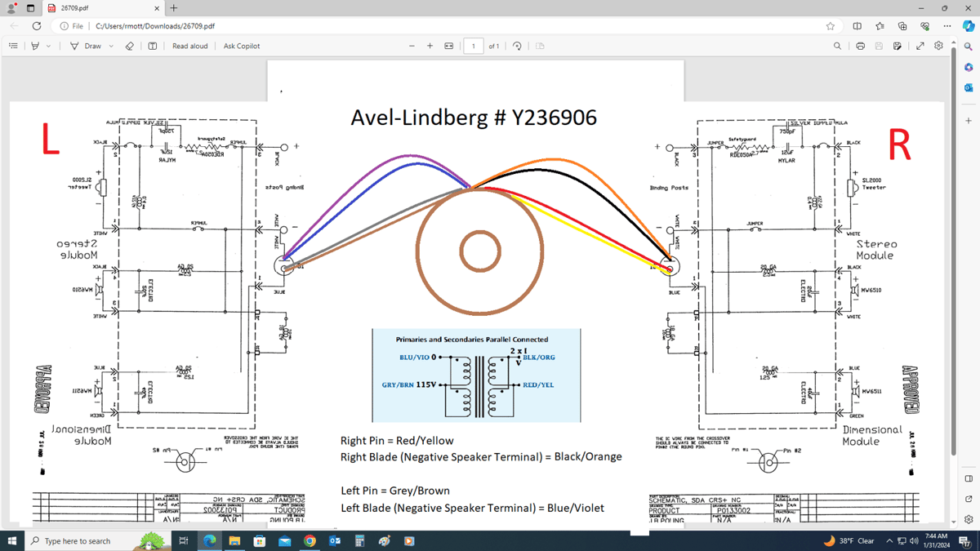The width and height of the screenshot is (980, 551).
Task: Add this page to favorites star
Action: [x=831, y=26]
